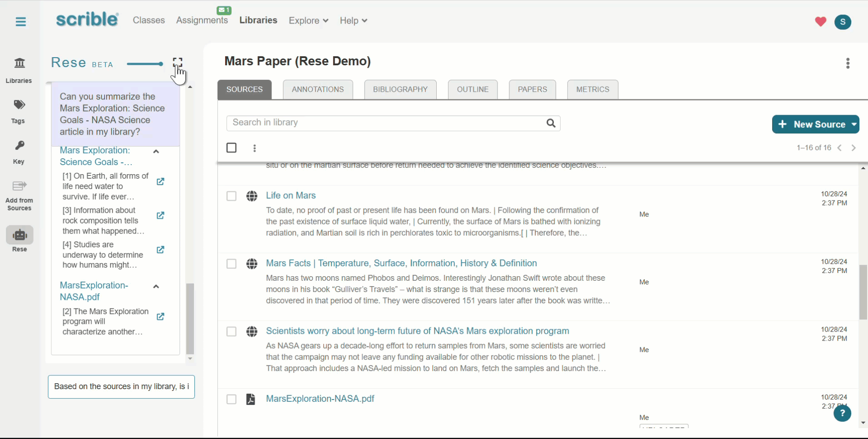This screenshot has height=439, width=868.
Task: Check the MarsExploration-NASA.pdf checkbox
Action: click(x=232, y=399)
